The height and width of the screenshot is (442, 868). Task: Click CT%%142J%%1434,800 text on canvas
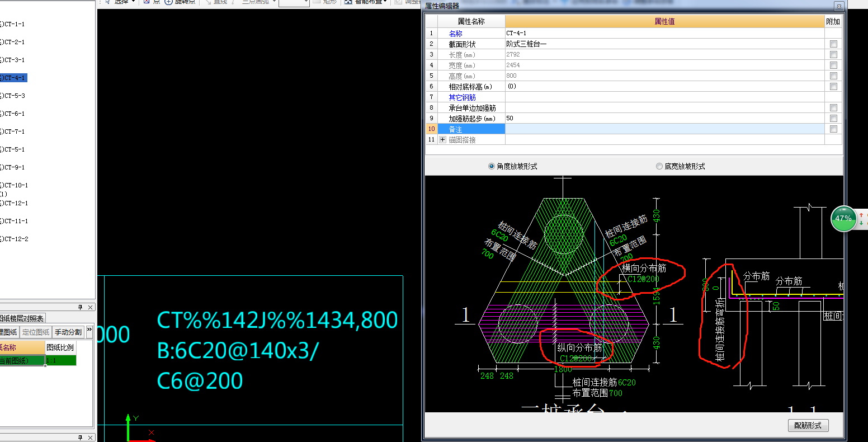(277, 320)
